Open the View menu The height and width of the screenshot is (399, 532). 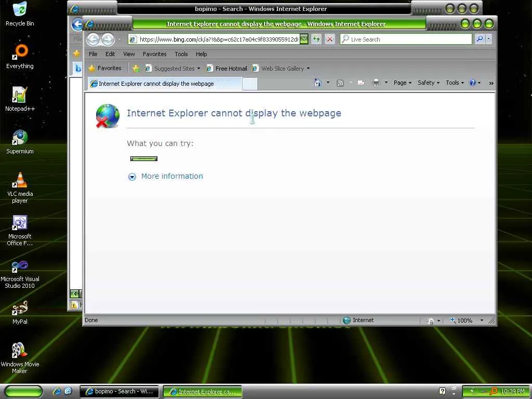click(129, 54)
